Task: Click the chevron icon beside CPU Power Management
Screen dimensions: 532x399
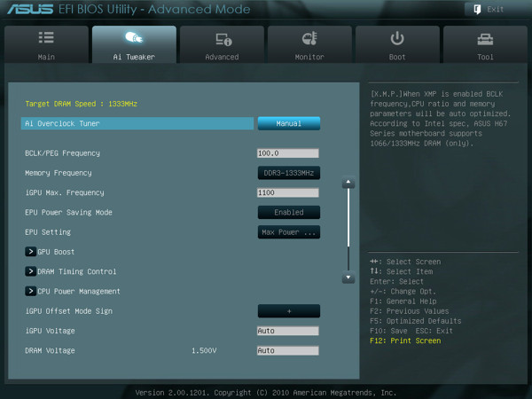Action: point(30,291)
